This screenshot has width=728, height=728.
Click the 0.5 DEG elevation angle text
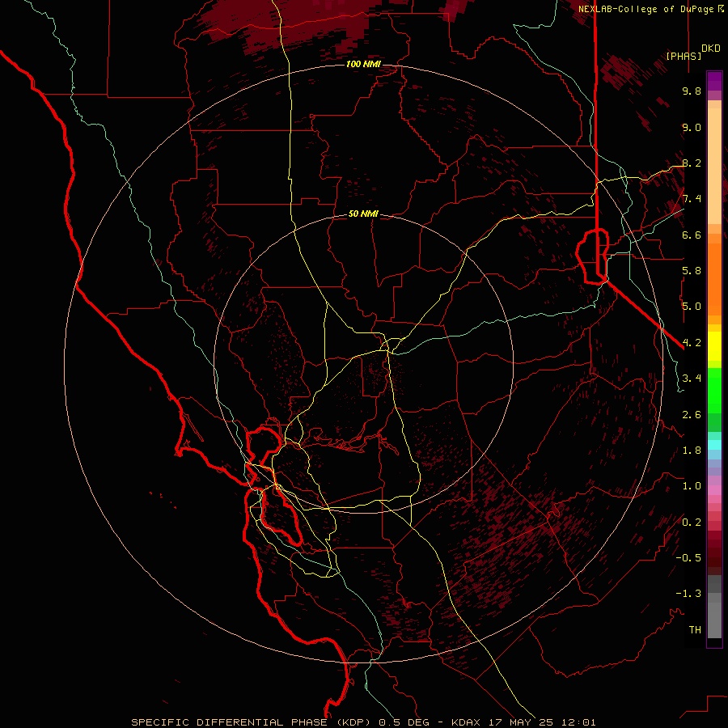point(403,722)
